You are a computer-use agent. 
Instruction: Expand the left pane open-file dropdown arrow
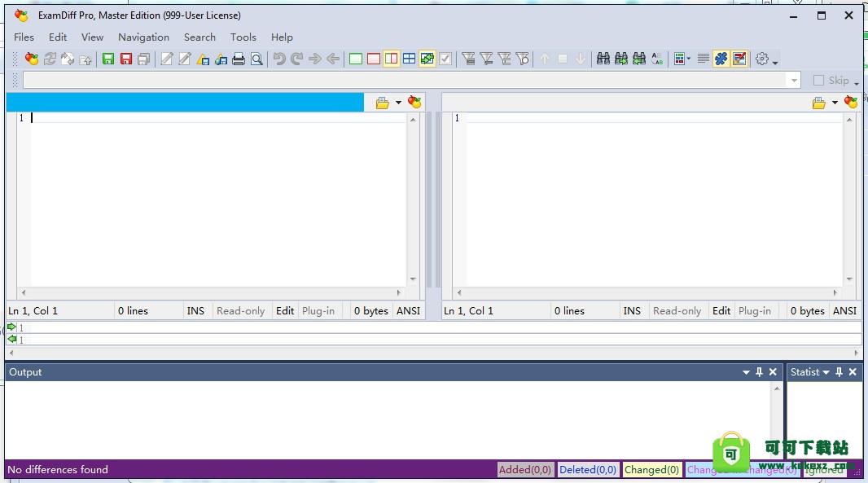[x=398, y=103]
